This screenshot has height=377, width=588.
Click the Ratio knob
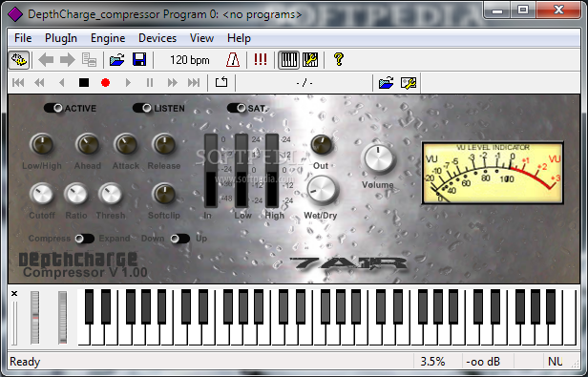coord(75,194)
